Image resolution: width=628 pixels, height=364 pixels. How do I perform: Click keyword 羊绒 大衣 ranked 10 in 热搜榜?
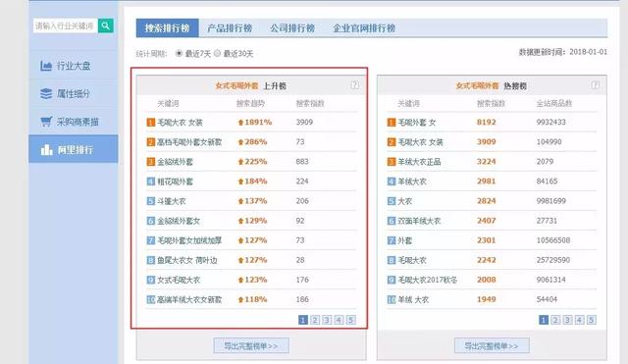(x=413, y=299)
